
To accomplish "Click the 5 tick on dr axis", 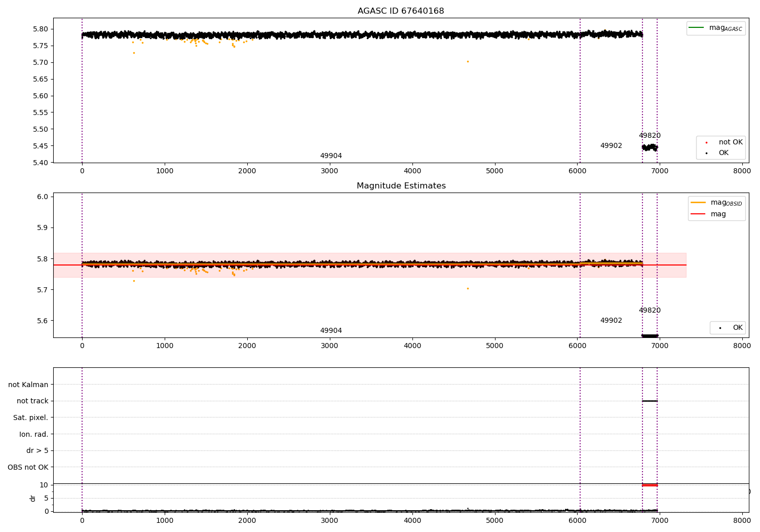I will pos(47,498).
